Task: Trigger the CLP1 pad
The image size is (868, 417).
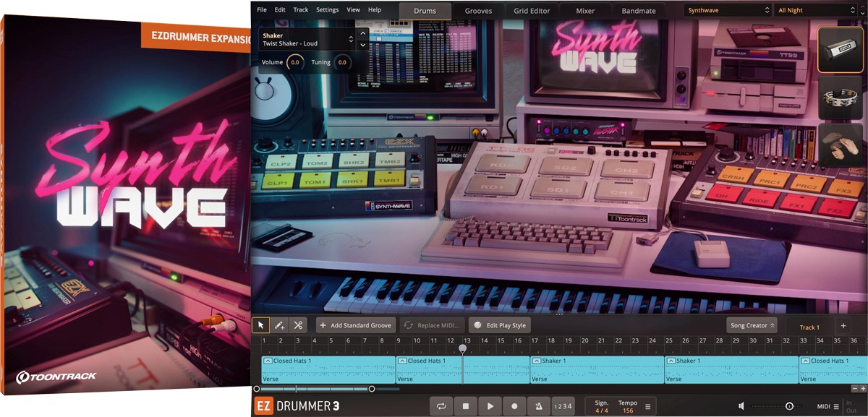Action: [278, 181]
